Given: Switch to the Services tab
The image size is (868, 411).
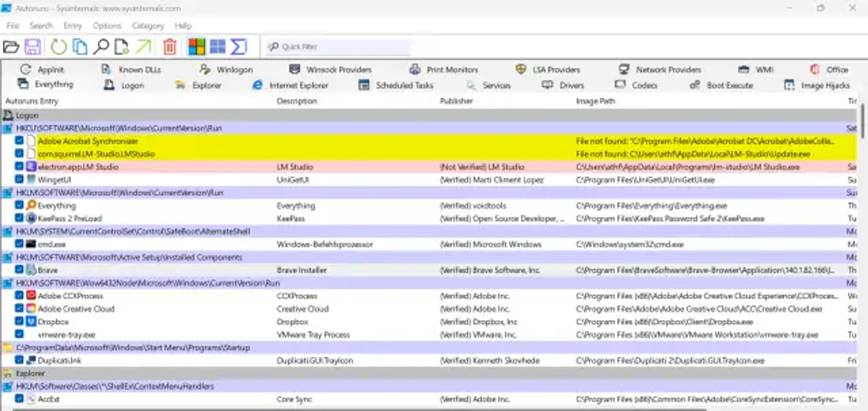Looking at the screenshot, I should coord(488,85).
